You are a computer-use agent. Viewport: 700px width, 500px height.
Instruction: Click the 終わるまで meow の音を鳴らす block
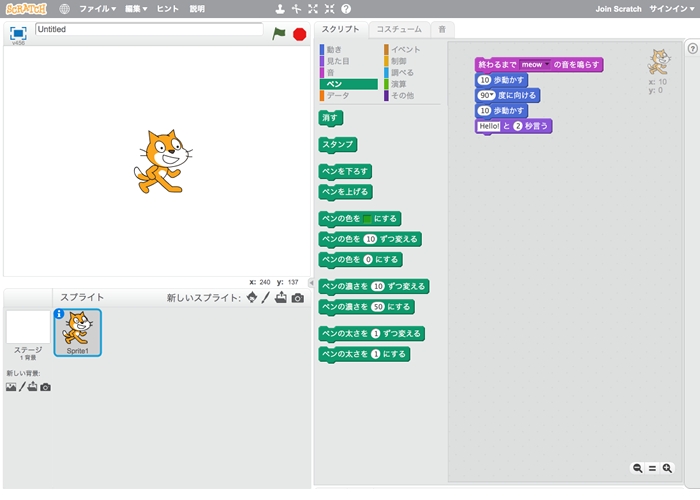pos(539,65)
